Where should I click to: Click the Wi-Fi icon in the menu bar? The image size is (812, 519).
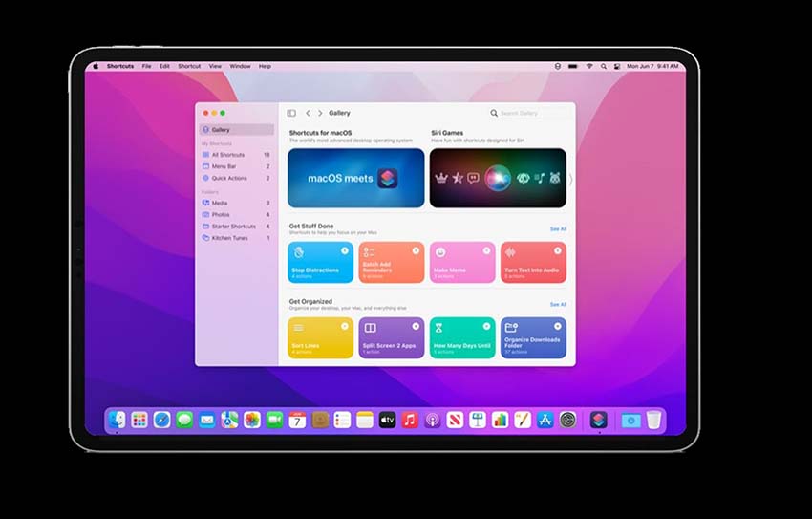coord(589,66)
